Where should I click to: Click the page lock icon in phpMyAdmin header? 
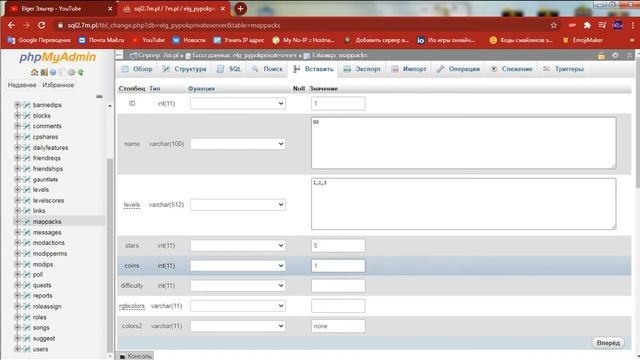pyautogui.click(x=601, y=56)
